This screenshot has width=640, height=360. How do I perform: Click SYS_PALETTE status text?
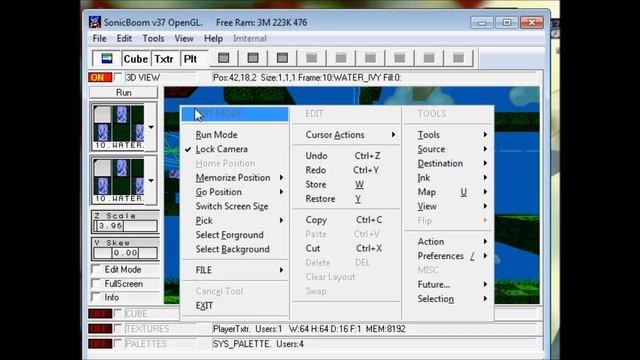258,344
